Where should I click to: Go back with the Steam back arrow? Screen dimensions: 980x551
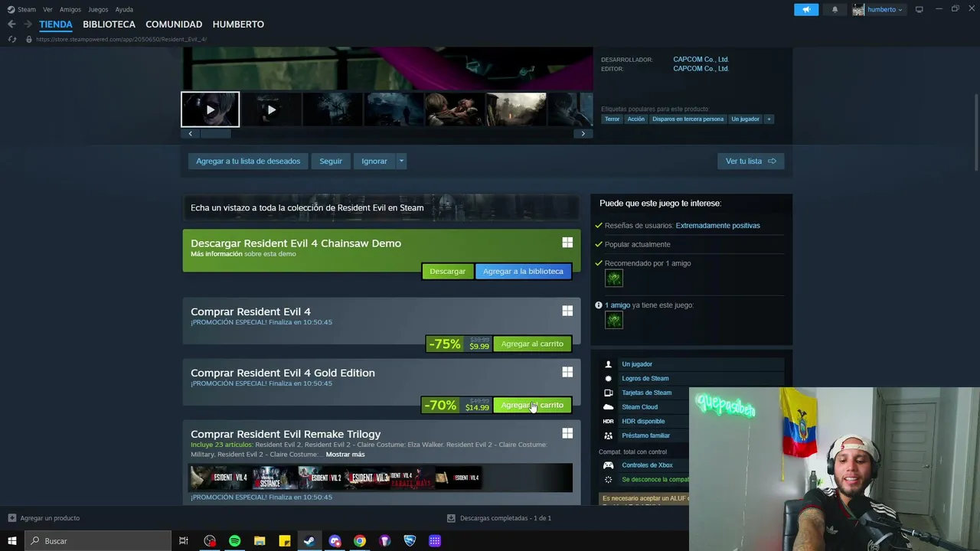click(x=11, y=24)
